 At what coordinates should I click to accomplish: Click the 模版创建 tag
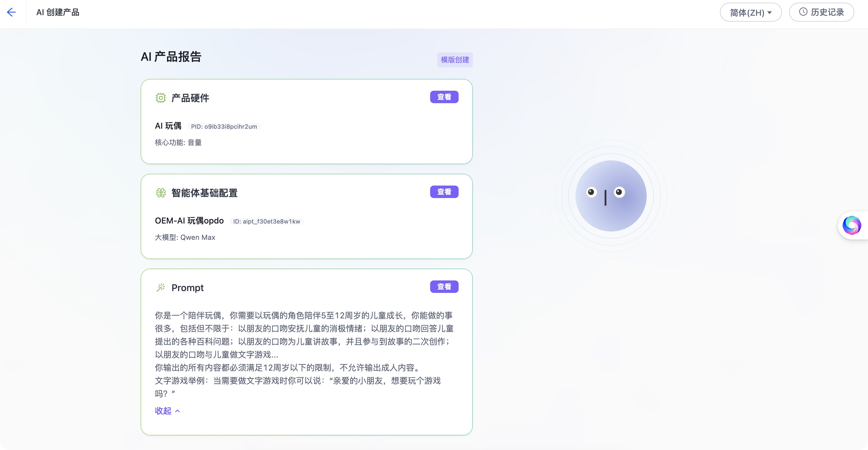click(x=454, y=60)
